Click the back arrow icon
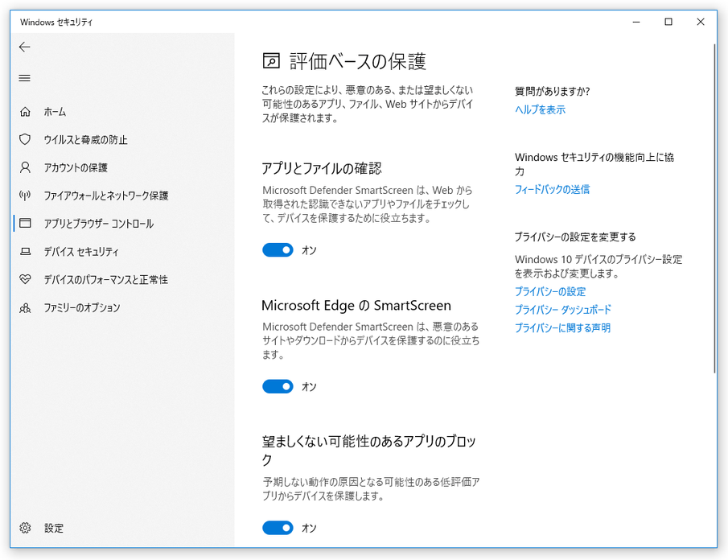This screenshot has height=560, width=728. click(x=25, y=47)
